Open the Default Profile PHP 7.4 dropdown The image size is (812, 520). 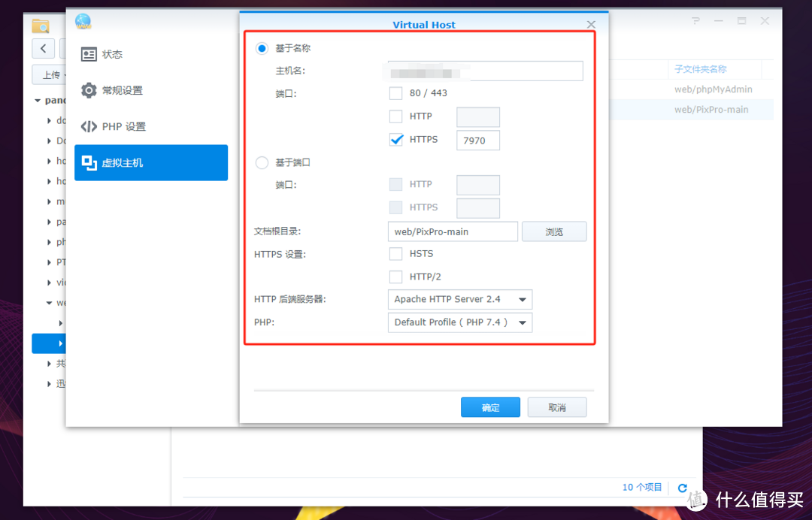tap(460, 322)
